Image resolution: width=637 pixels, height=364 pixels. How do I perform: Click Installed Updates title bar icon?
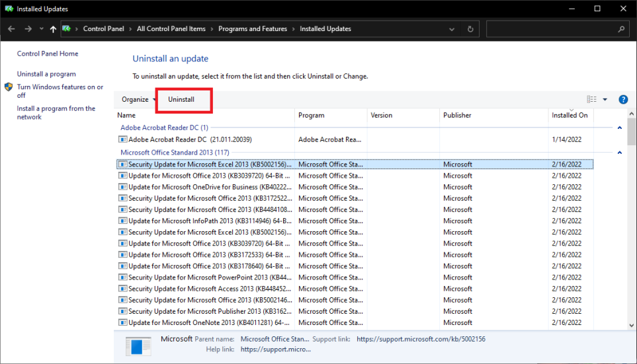tap(9, 9)
